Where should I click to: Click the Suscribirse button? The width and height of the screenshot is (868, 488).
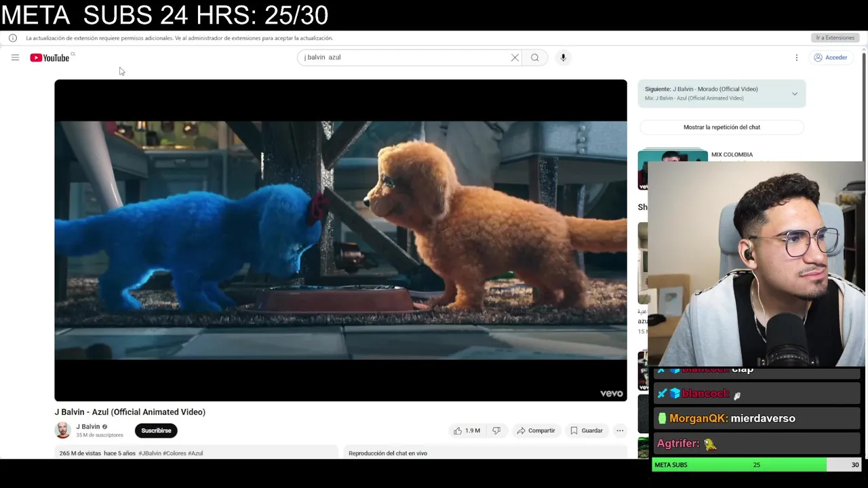click(x=156, y=430)
